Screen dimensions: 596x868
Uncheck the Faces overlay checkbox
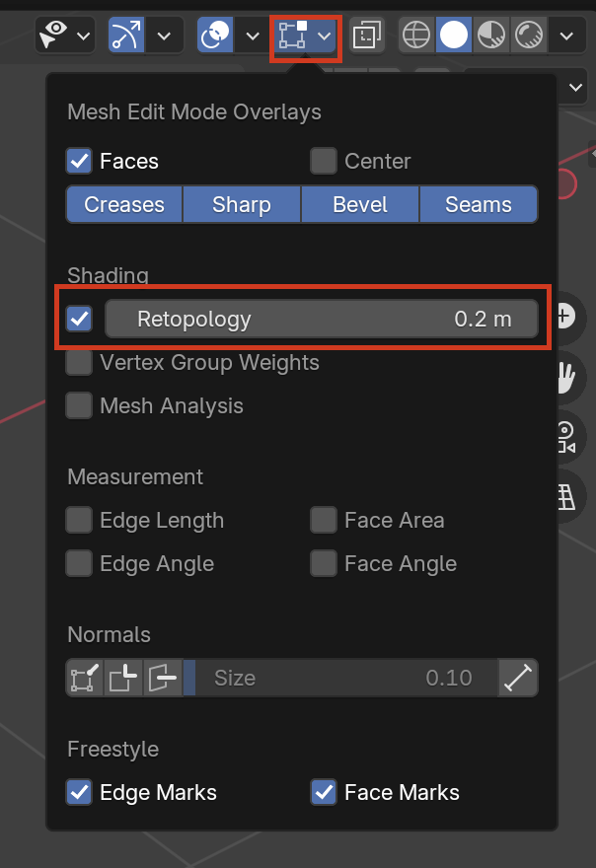pos(79,161)
